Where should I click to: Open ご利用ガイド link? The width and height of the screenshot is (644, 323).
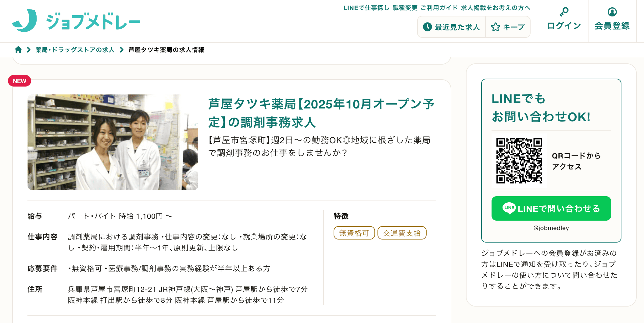(439, 8)
